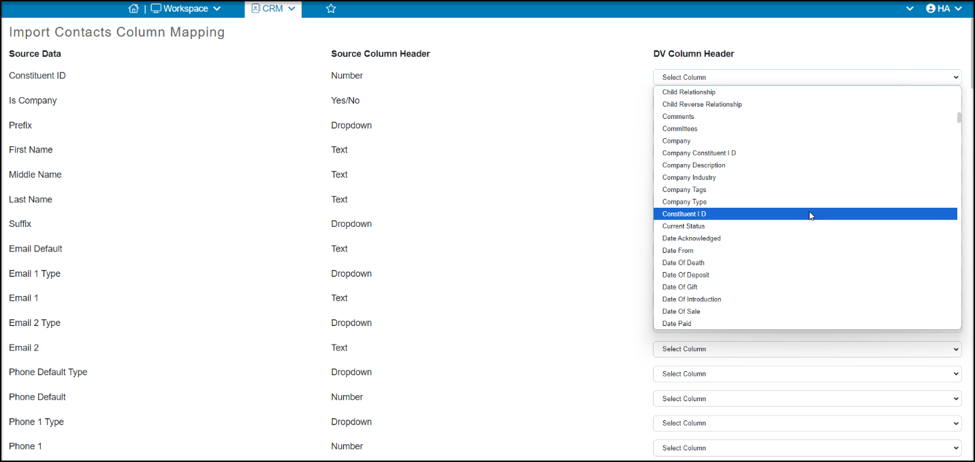Choose Company Tags option
The image size is (975, 462).
coord(805,190)
